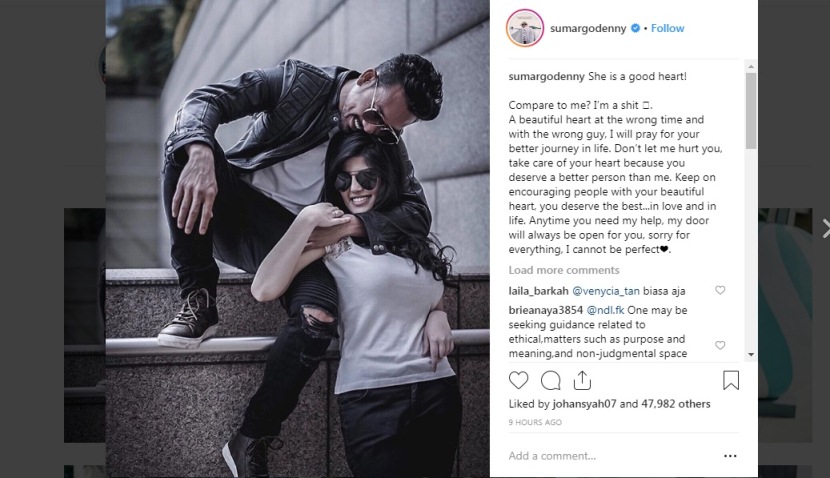
Task: Click the scroll down arrow of comments
Action: (x=751, y=355)
